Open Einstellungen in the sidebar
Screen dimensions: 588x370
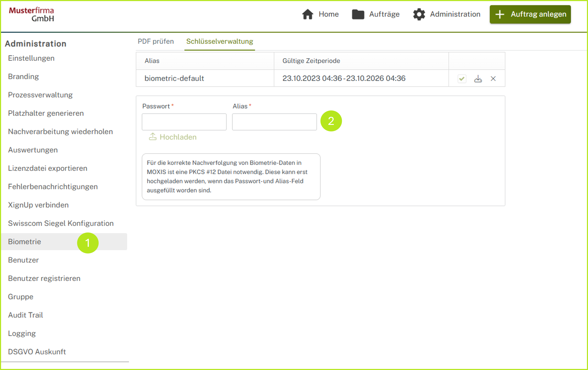[31, 58]
